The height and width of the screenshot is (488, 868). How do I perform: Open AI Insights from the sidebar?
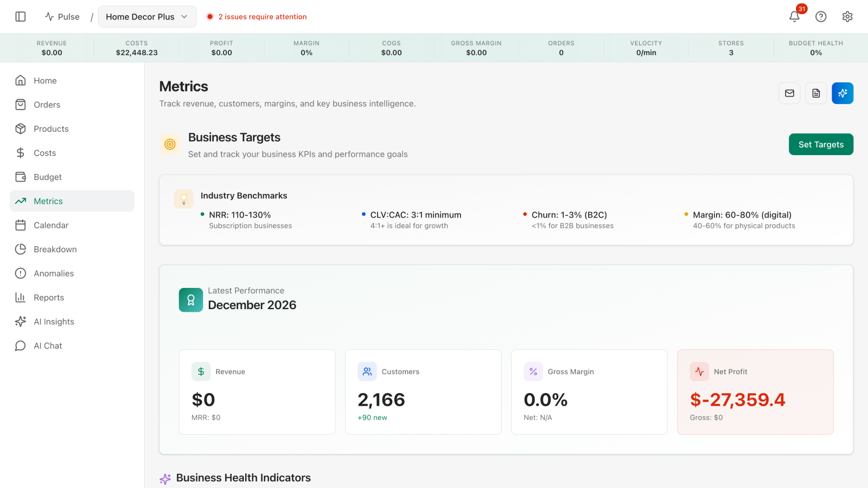54,321
